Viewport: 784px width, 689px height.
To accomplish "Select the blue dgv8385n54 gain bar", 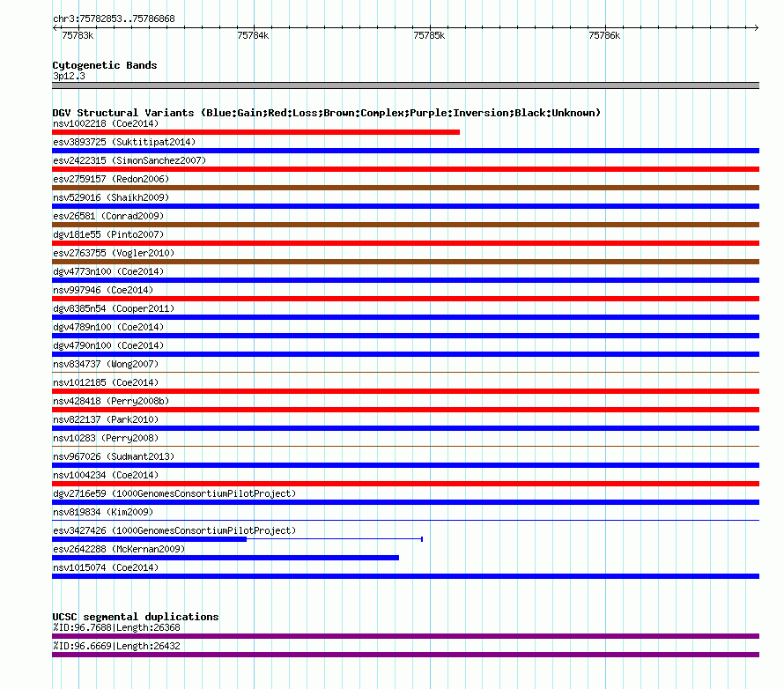I will [405, 317].
